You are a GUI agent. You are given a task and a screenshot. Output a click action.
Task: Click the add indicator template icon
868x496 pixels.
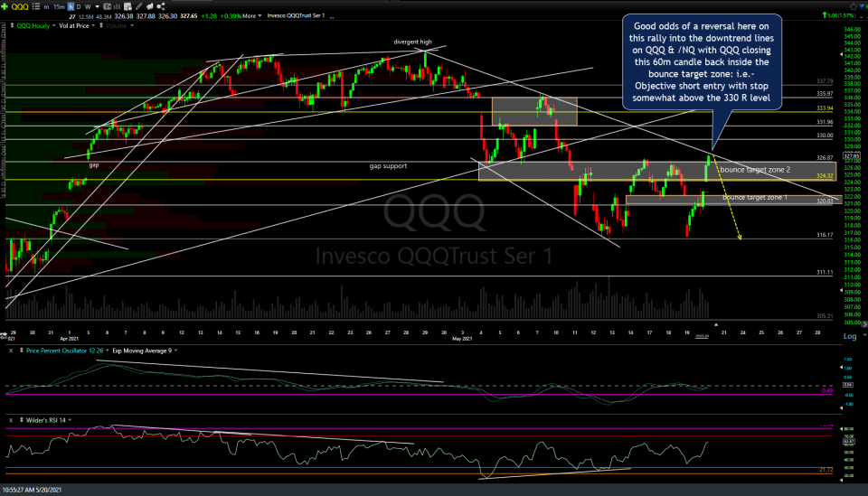pyautogui.click(x=127, y=6)
